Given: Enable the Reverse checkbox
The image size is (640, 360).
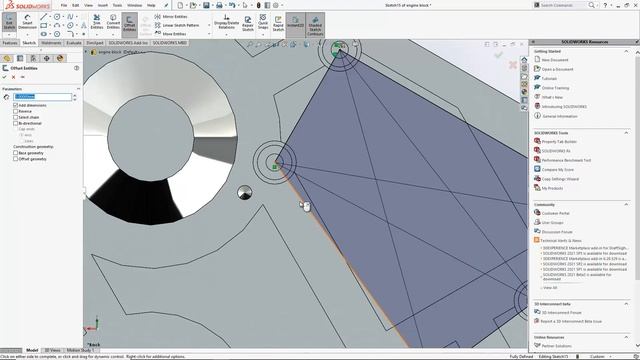Looking at the screenshot, I should coord(16,111).
